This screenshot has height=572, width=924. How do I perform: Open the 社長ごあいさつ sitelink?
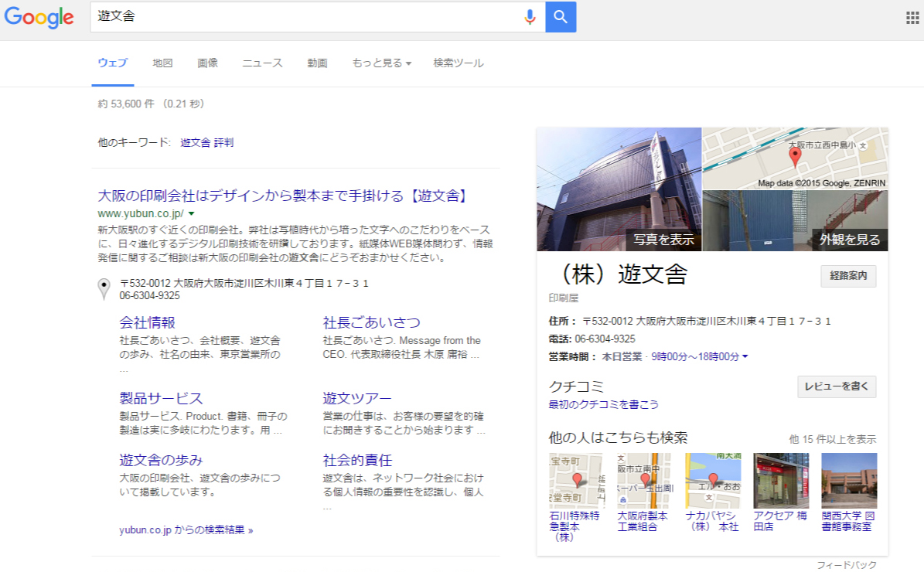tap(371, 323)
